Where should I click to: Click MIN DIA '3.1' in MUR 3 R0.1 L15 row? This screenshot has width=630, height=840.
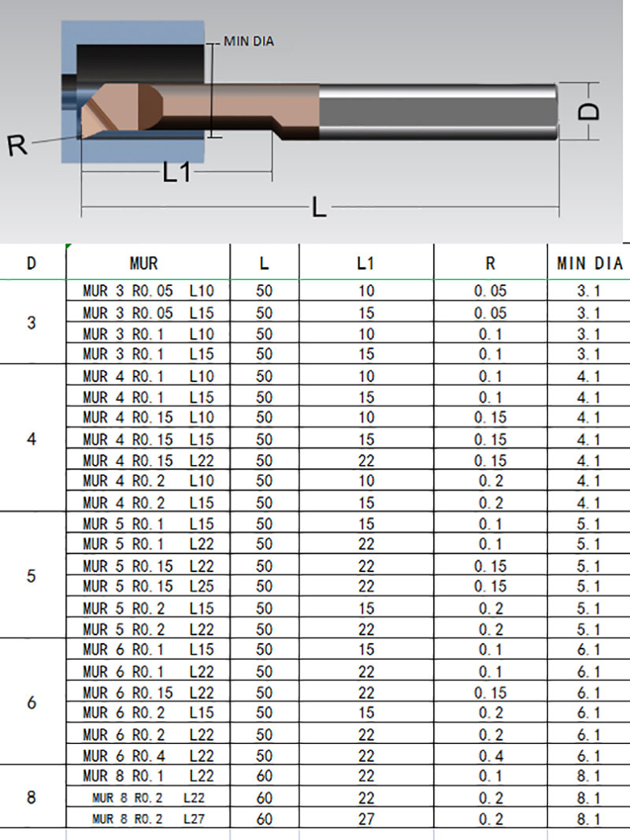point(589,354)
